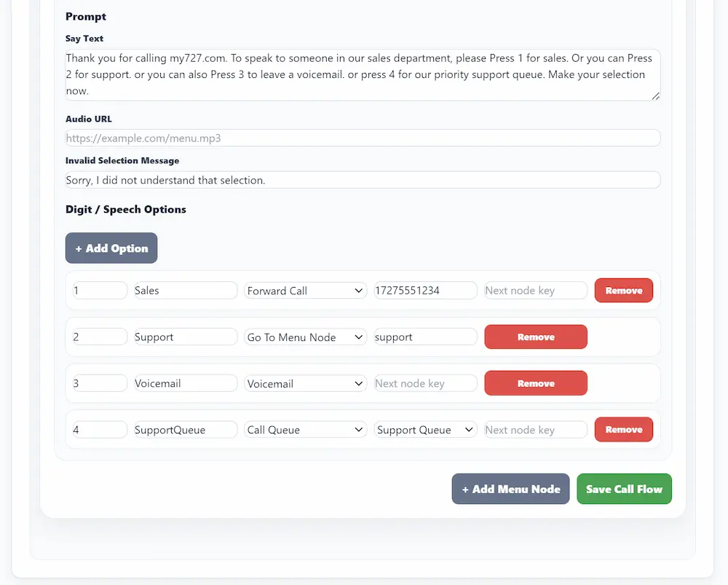
Task: Open the Call Queue action dropdown
Action: coord(306,430)
